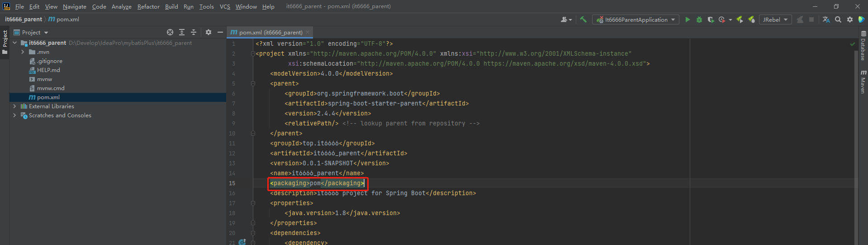Open IDE settings gear in the top toolbar
868x245 pixels.
click(850, 19)
